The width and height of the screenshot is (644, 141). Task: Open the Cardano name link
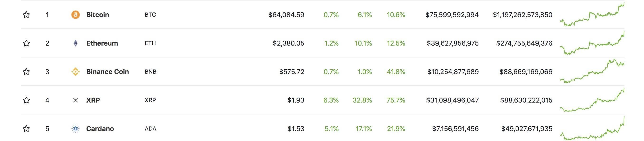pos(100,128)
